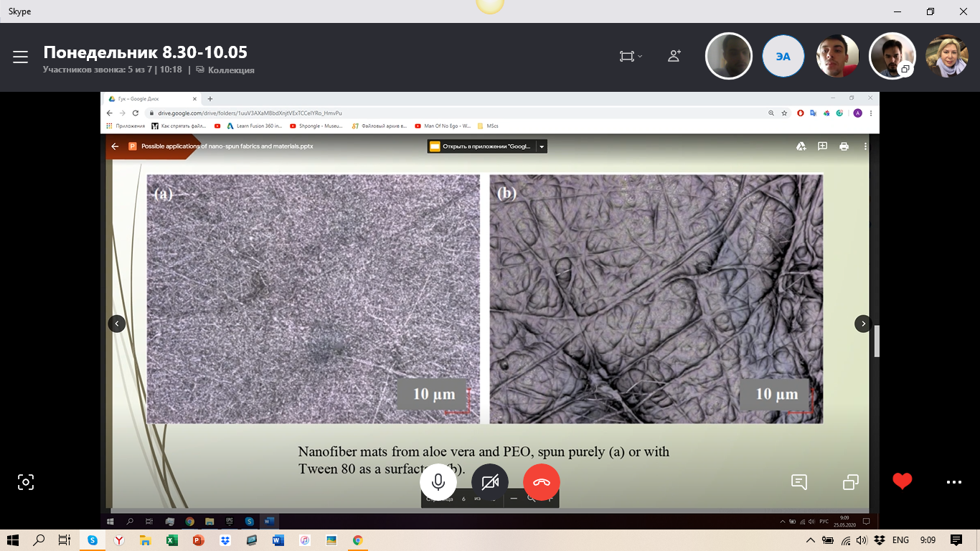Screen dimensions: 980x551
Task: Open the ENG input language selector
Action: pyautogui.click(x=900, y=540)
